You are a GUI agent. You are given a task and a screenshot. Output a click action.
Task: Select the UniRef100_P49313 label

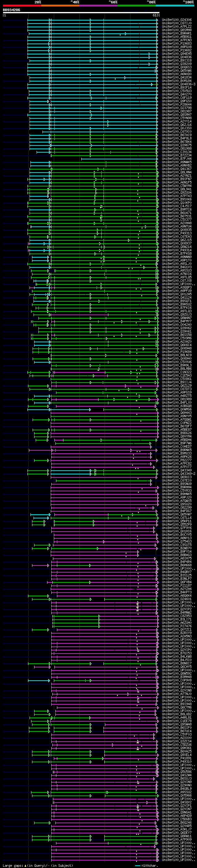(x=177, y=233)
